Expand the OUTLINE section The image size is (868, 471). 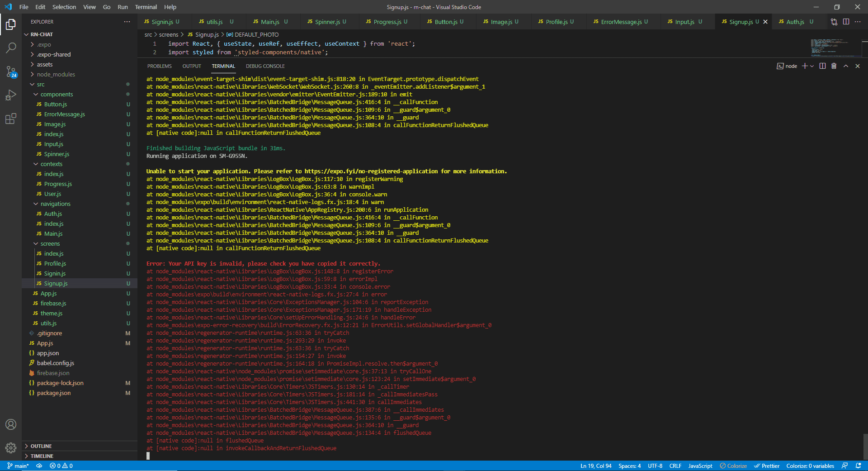pos(41,446)
